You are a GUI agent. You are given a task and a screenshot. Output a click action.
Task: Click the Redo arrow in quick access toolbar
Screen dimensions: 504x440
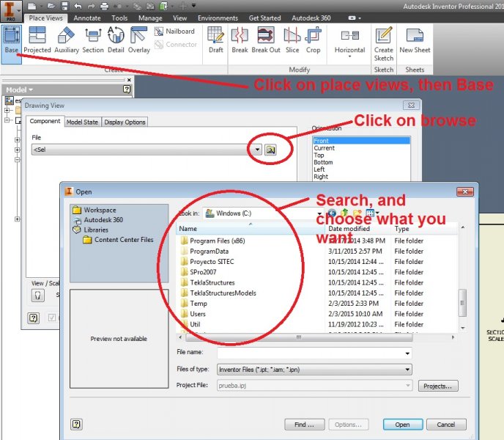click(x=92, y=6)
